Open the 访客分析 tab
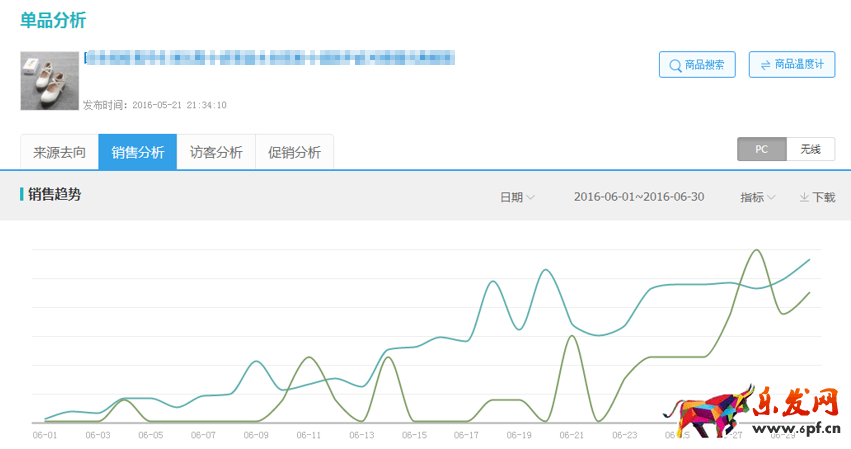Image resolution: width=851 pixels, height=449 pixels. [x=216, y=153]
